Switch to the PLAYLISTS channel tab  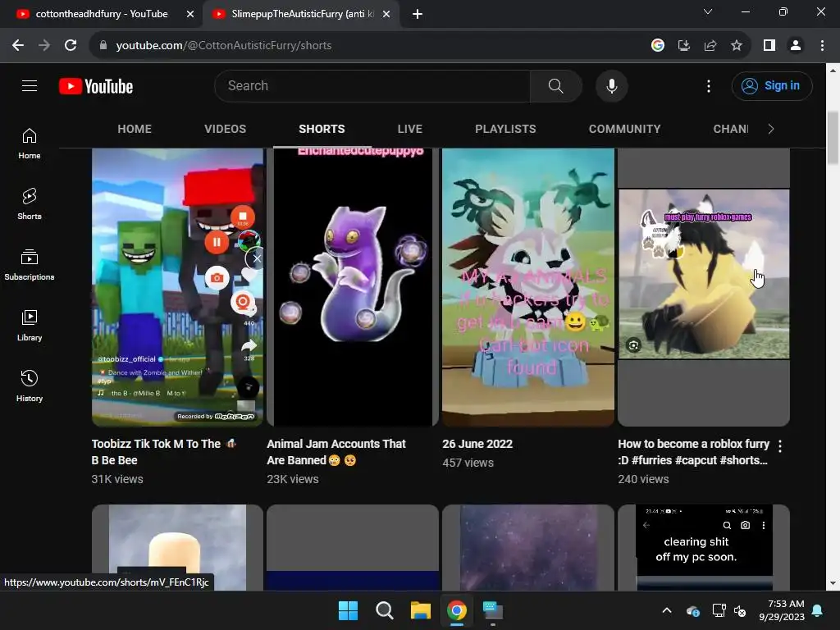tap(505, 129)
